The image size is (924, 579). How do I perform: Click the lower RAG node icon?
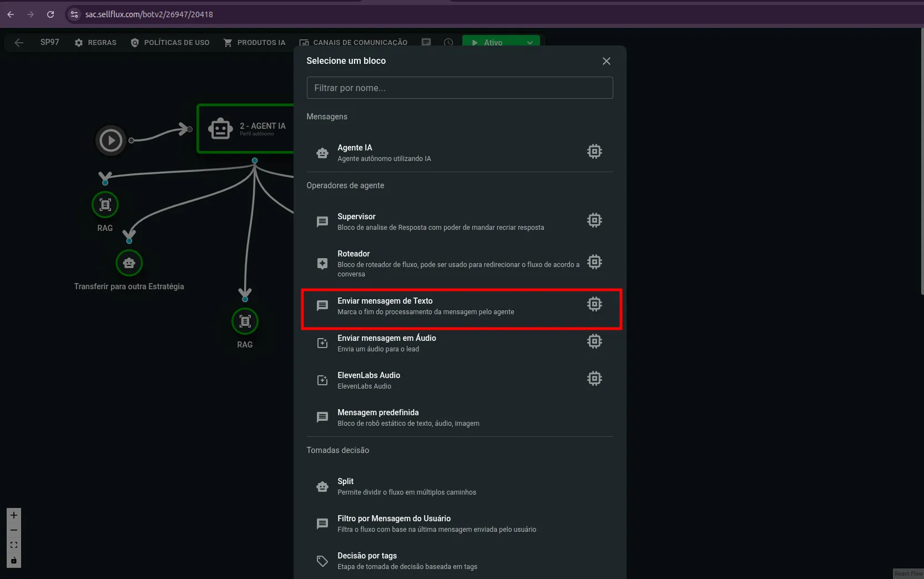[x=245, y=321]
